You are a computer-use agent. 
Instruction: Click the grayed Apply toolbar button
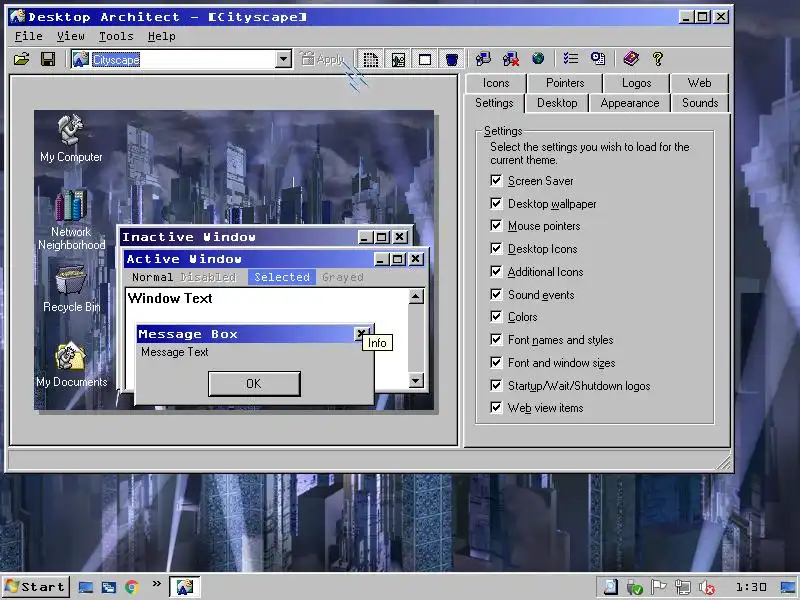(x=322, y=59)
